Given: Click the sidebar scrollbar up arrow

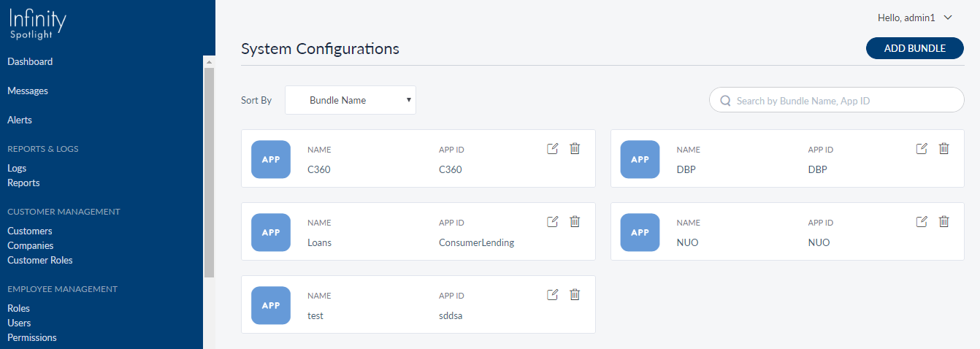Looking at the screenshot, I should tap(209, 61).
